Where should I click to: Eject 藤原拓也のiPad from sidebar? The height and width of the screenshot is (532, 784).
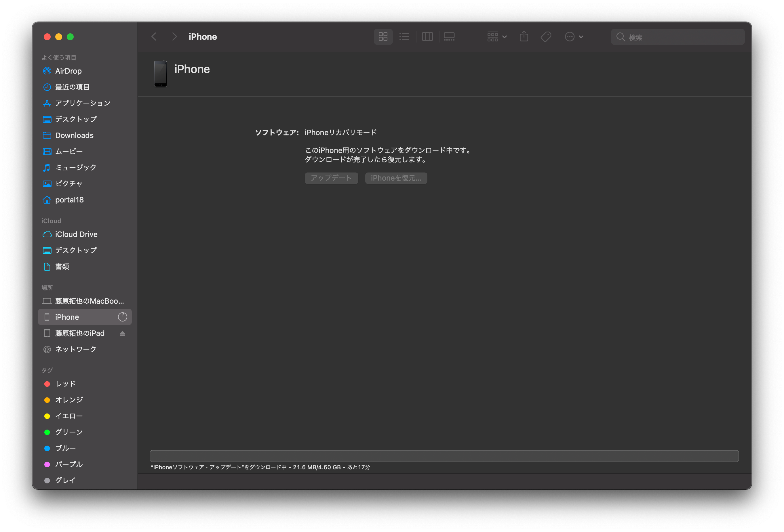[x=122, y=333]
